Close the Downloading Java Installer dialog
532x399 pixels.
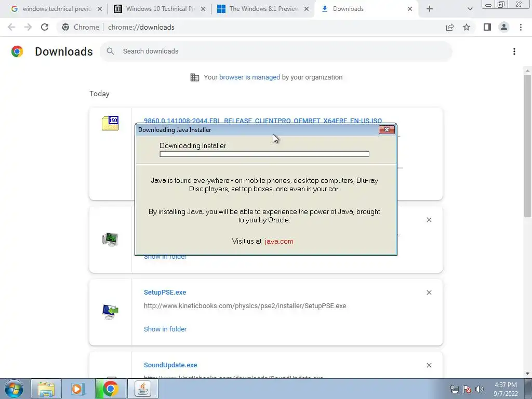[387, 129]
